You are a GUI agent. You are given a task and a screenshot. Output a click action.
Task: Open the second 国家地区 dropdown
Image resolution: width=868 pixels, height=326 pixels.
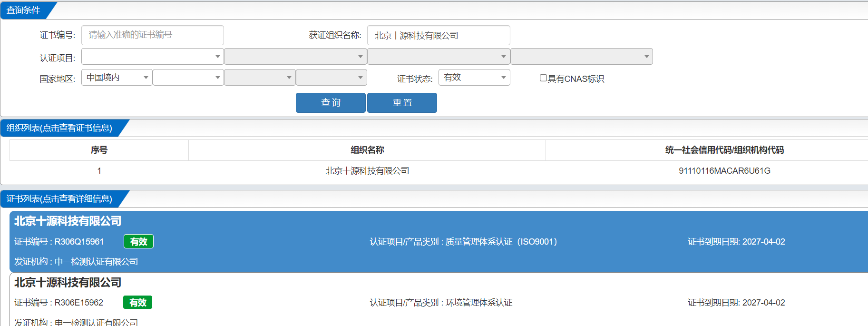(x=188, y=78)
